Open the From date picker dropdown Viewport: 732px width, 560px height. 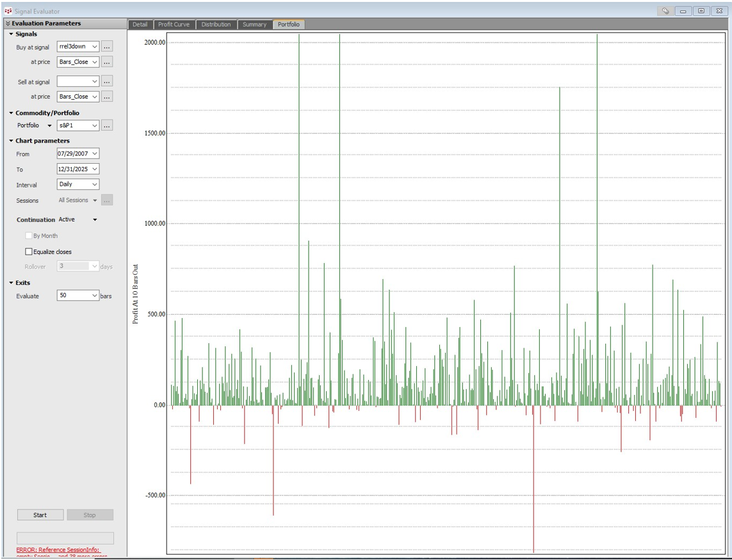(x=95, y=154)
